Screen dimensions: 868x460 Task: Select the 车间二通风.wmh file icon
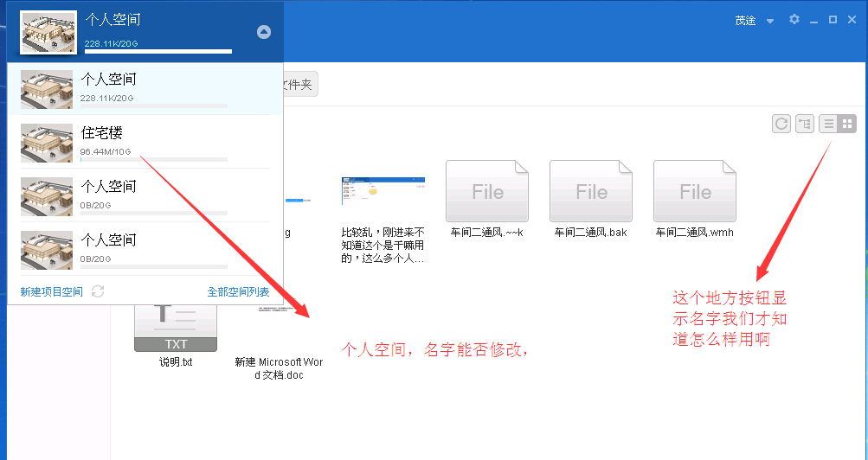[695, 191]
